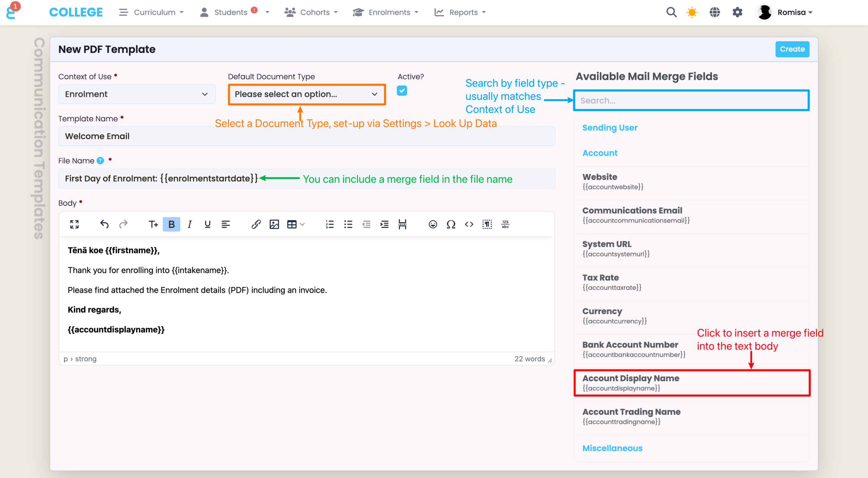The image size is (868, 478).
Task: Expand the table insert dropdown arrow
Action: 302,224
